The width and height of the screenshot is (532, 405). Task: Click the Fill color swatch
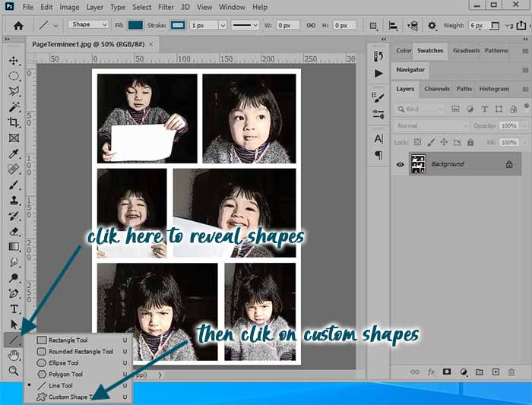point(135,25)
